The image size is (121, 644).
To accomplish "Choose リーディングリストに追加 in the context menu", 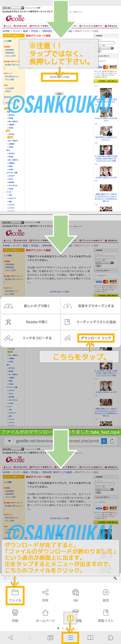I will click(x=90, y=322).
